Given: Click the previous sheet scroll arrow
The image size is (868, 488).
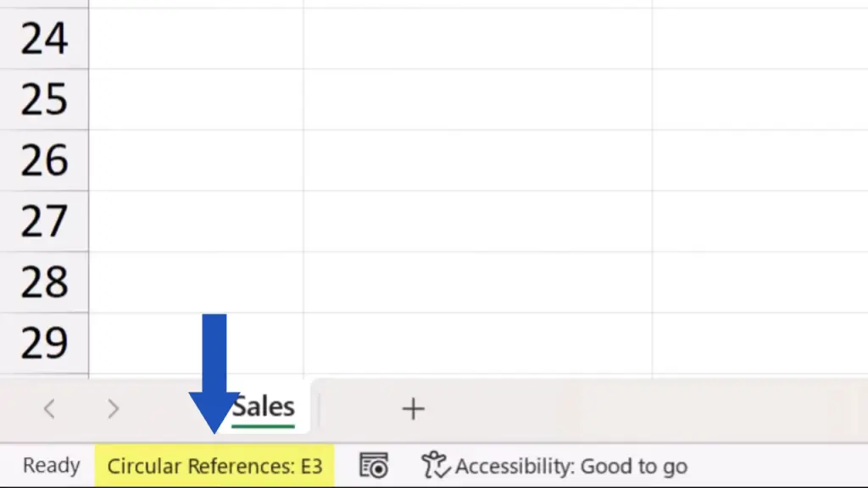Looking at the screenshot, I should click(x=49, y=409).
